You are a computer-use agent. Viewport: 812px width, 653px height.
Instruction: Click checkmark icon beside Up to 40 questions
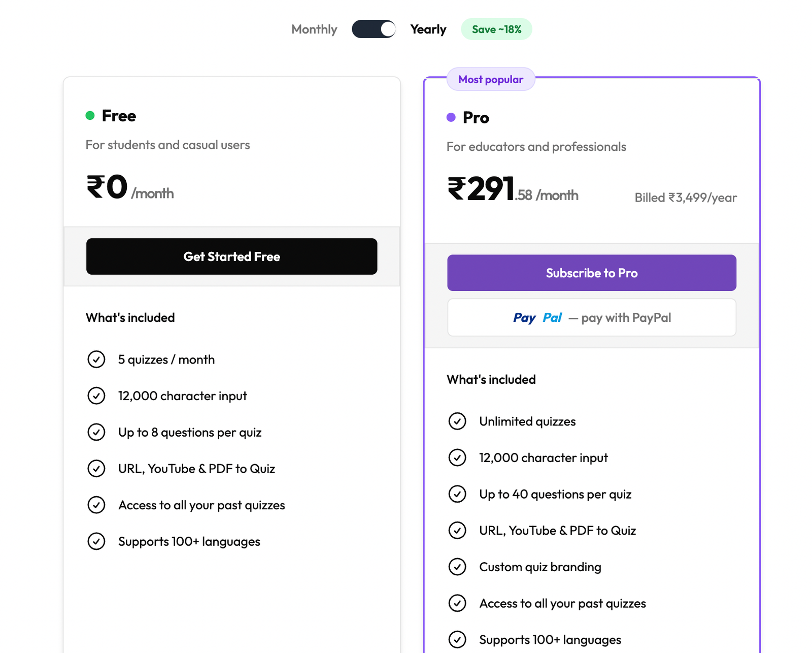coord(457,494)
